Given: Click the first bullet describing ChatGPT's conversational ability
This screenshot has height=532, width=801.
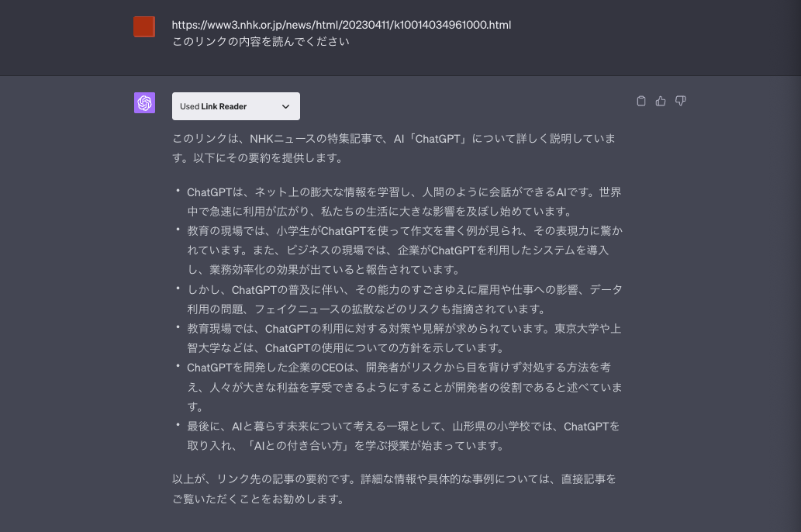Looking at the screenshot, I should click(403, 202).
